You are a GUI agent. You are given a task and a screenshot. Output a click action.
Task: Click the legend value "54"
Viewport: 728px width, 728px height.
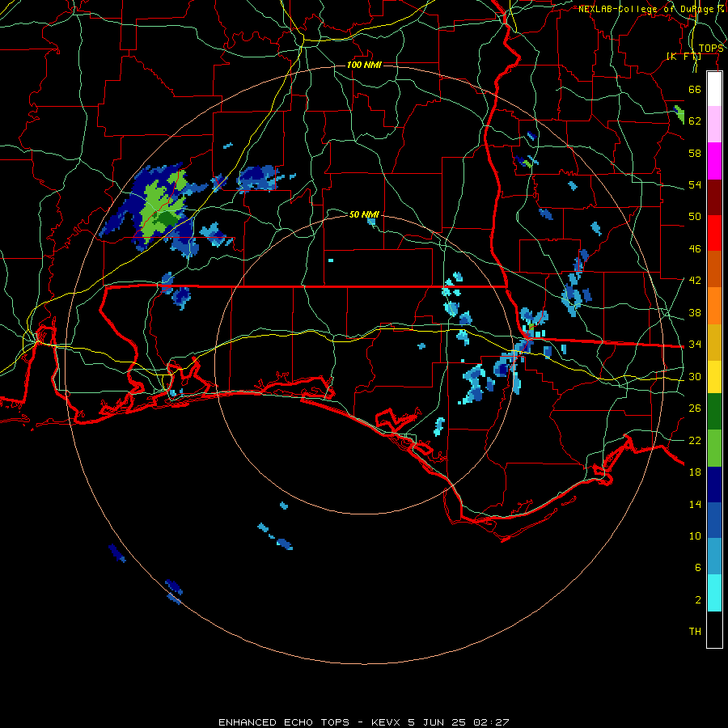pos(695,184)
